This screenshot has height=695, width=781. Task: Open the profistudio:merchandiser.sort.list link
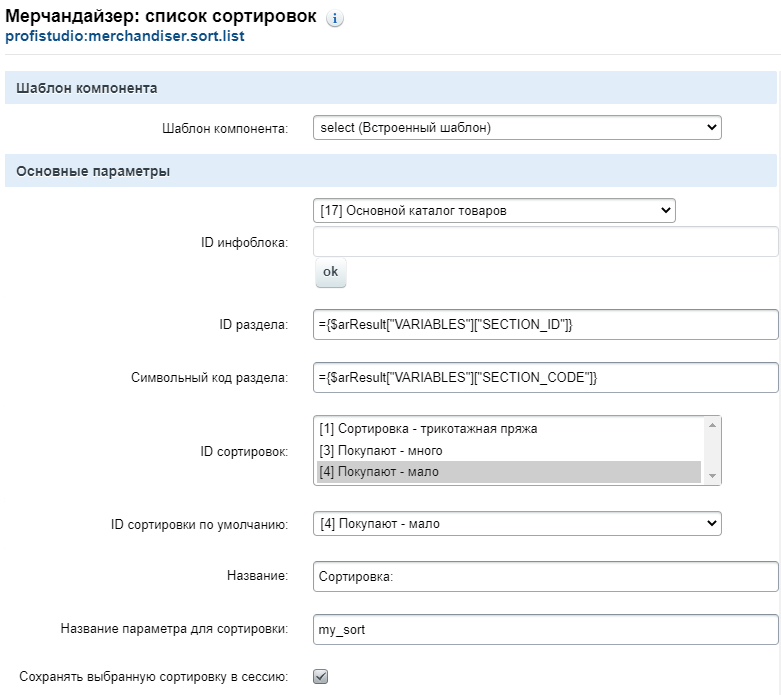pos(125,36)
